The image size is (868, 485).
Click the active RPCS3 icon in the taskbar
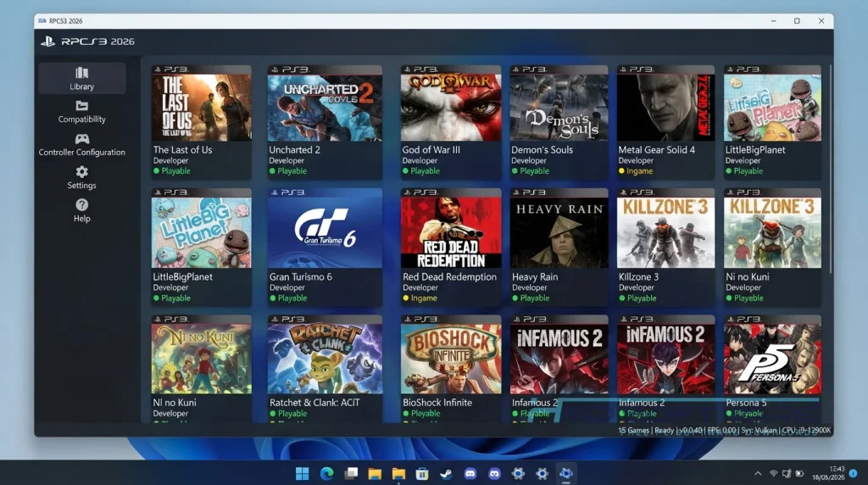point(565,473)
